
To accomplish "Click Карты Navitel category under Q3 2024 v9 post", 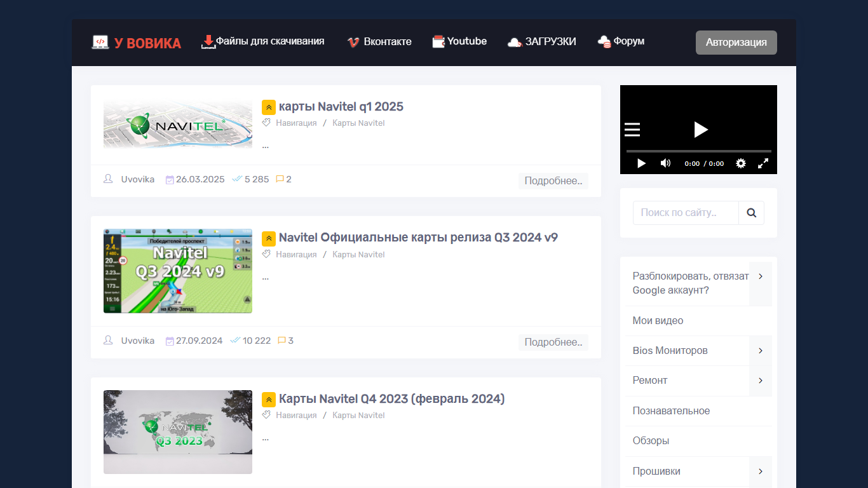I will point(358,254).
